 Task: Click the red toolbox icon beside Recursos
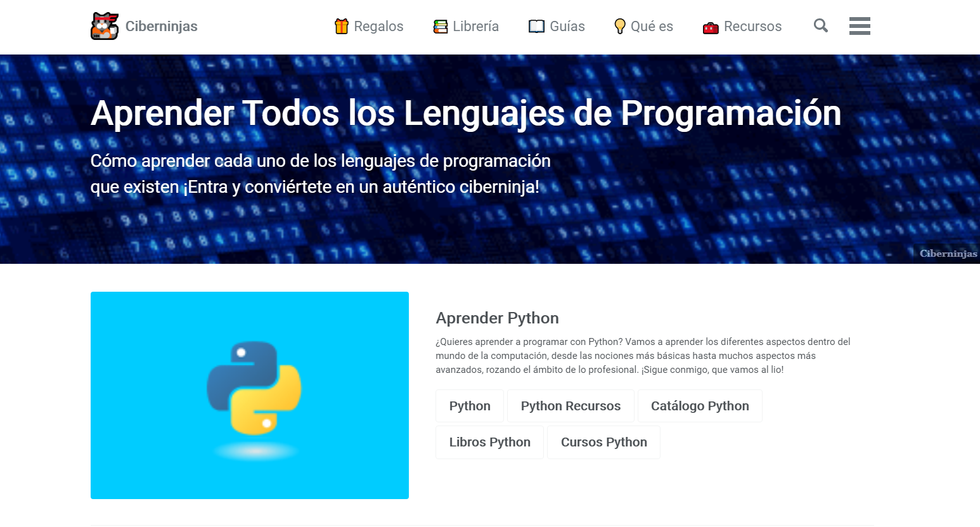[x=711, y=27]
